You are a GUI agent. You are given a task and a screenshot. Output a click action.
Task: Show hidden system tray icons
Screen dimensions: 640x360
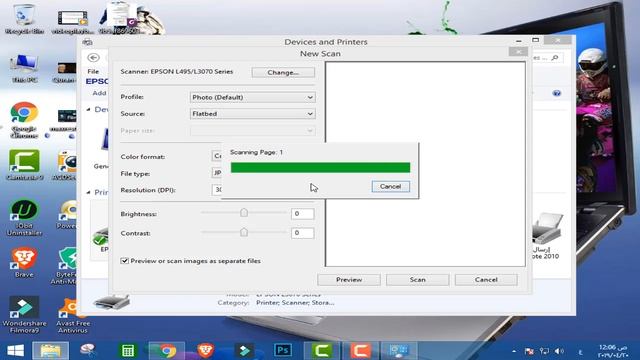pyautogui.click(x=514, y=351)
